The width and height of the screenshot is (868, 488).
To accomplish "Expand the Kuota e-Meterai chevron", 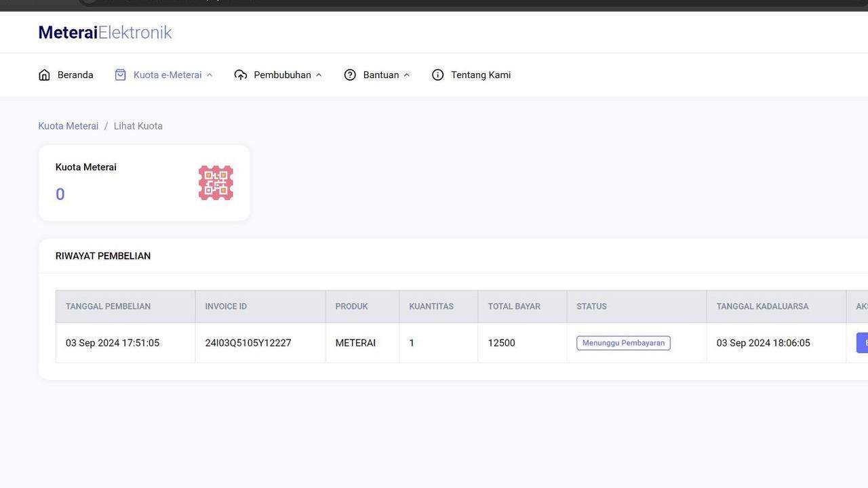I will click(x=210, y=75).
